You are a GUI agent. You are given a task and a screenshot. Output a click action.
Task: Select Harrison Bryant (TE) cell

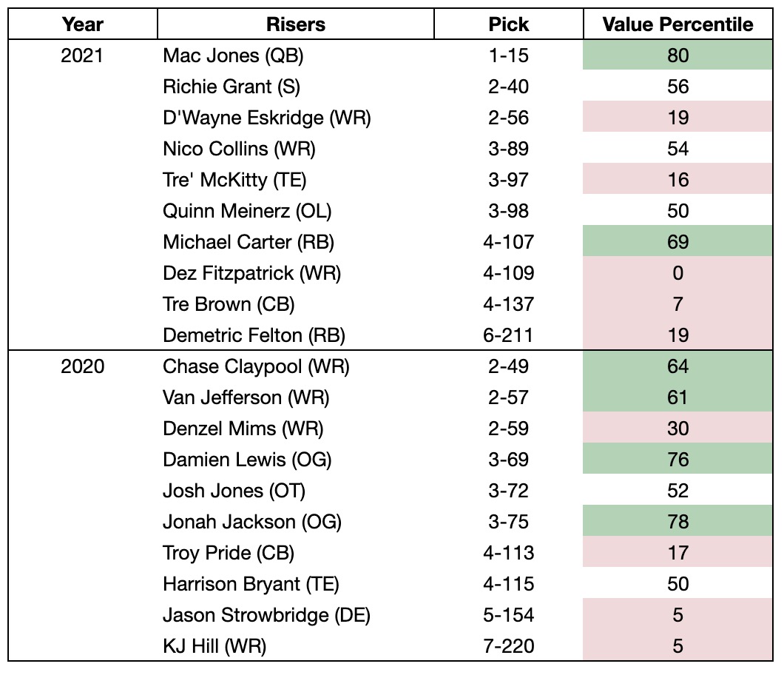point(251,584)
